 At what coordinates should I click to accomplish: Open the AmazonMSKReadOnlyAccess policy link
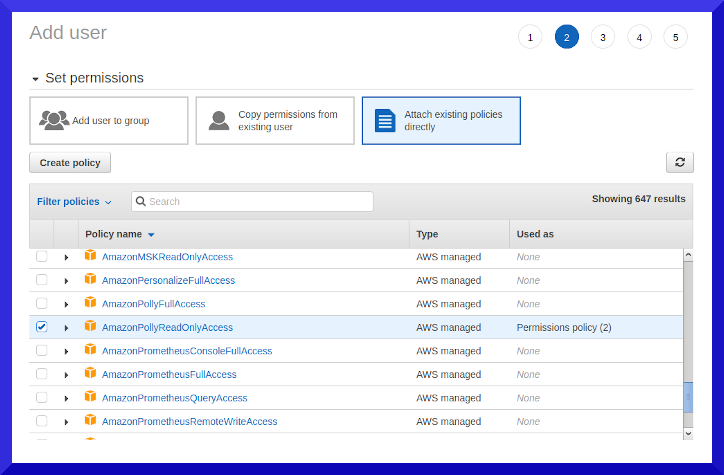(x=167, y=257)
